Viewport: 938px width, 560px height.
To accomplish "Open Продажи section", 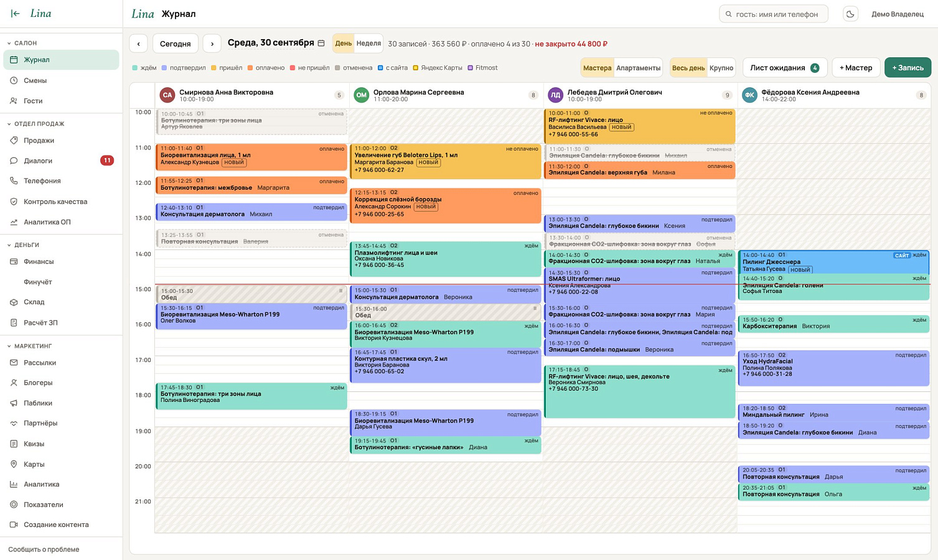I will pos(61,141).
